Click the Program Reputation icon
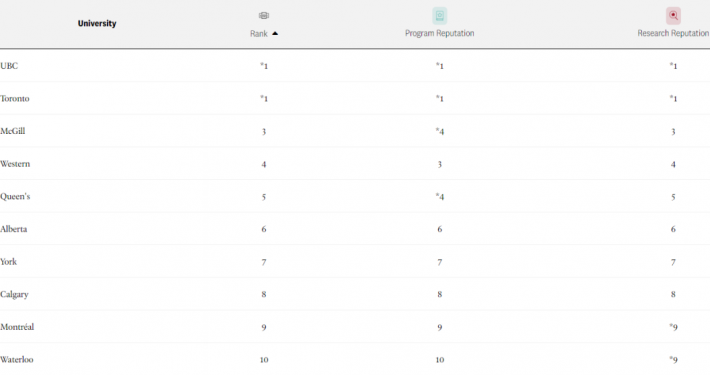 tap(439, 16)
